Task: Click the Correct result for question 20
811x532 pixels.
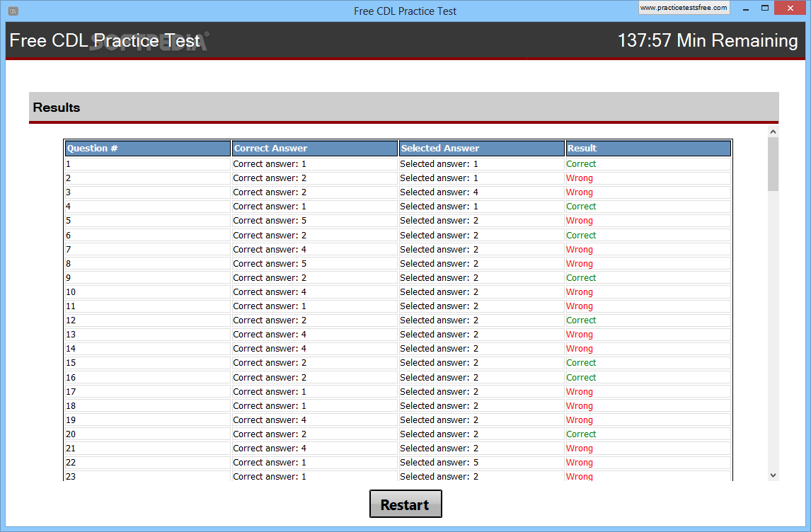Action: [581, 434]
